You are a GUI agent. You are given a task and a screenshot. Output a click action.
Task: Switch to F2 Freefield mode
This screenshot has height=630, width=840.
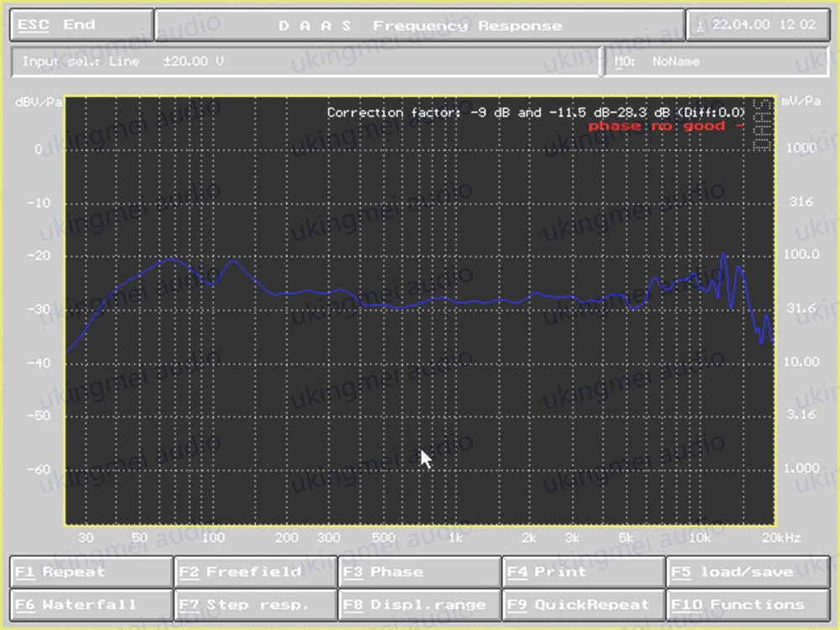(255, 572)
